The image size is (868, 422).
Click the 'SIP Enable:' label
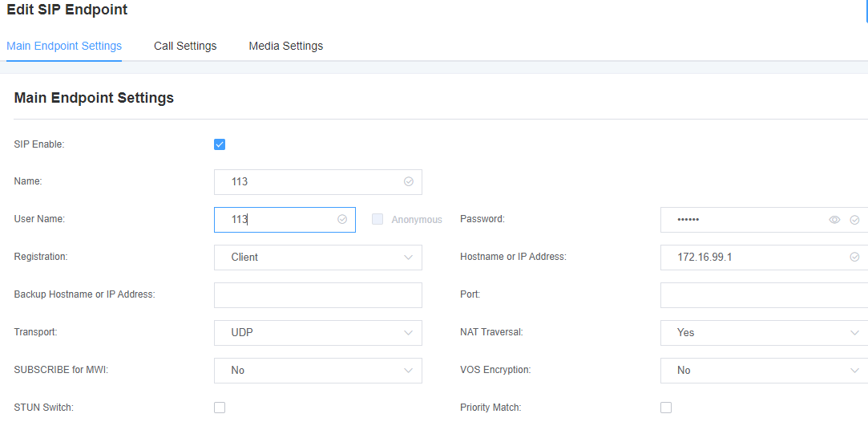[39, 144]
